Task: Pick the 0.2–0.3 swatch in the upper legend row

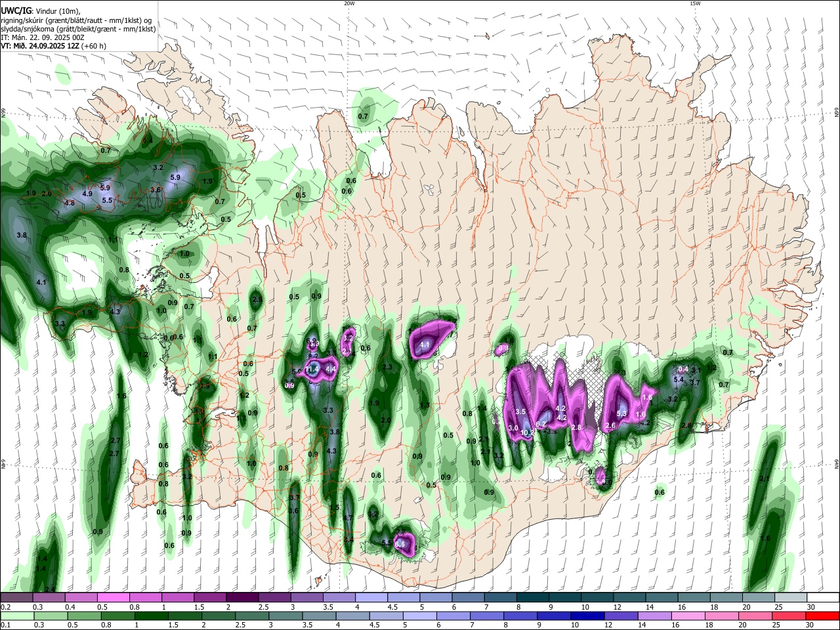Action: (x=16, y=598)
